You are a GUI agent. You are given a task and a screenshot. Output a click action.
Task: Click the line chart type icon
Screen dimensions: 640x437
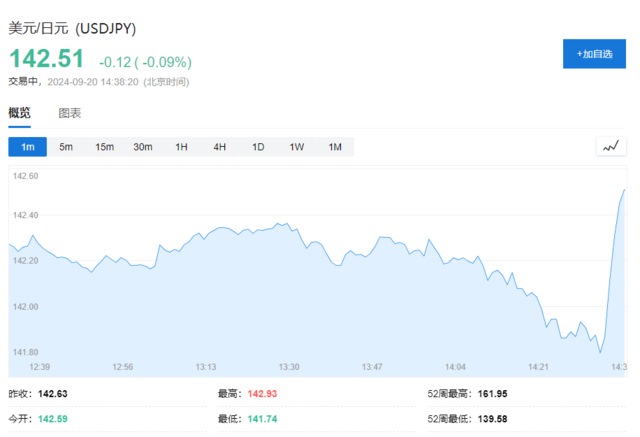[610, 147]
